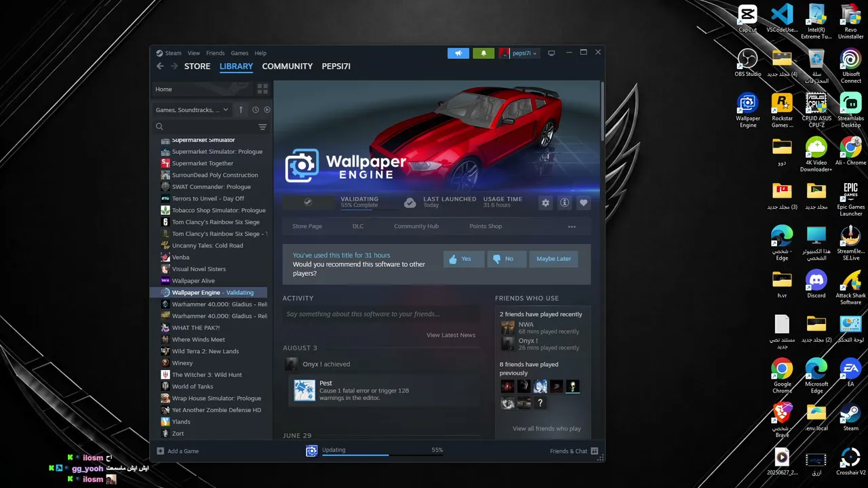The width and height of the screenshot is (868, 488).
Task: Click the Steam content scrollbar
Action: (601, 112)
